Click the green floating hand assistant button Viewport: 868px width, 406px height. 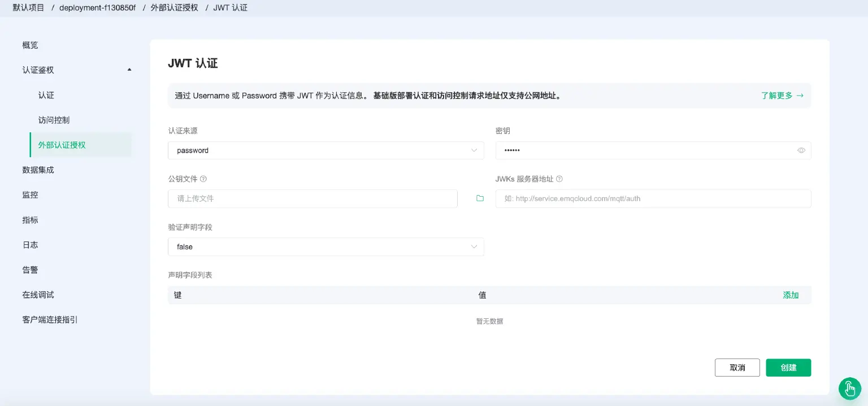(849, 388)
